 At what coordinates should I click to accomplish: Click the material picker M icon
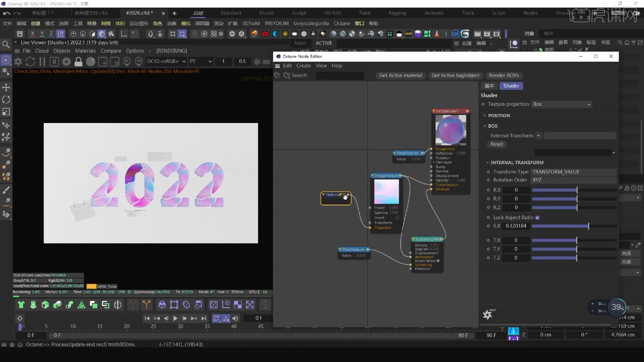(x=139, y=61)
